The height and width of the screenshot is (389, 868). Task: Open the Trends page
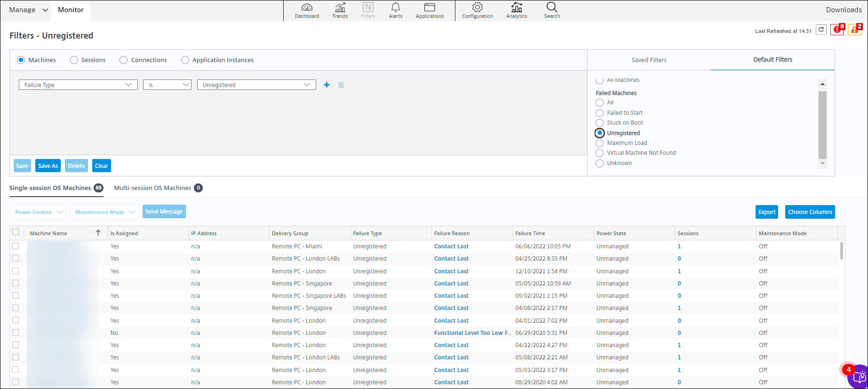point(340,10)
